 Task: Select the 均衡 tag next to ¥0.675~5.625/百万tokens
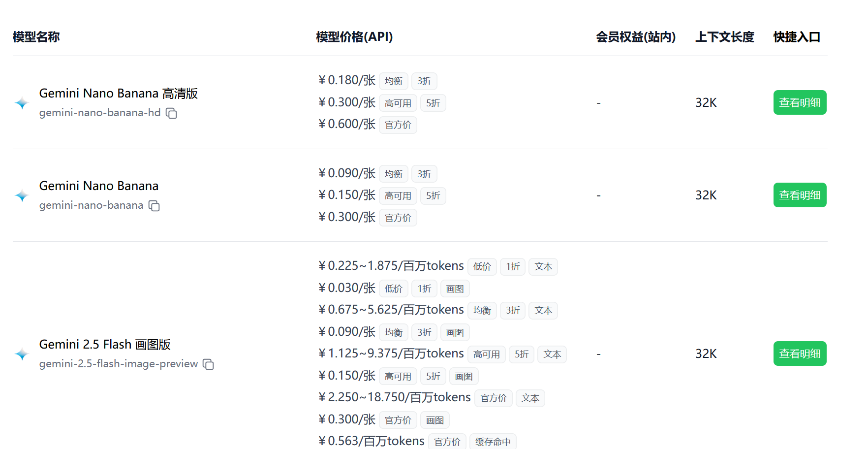point(482,310)
